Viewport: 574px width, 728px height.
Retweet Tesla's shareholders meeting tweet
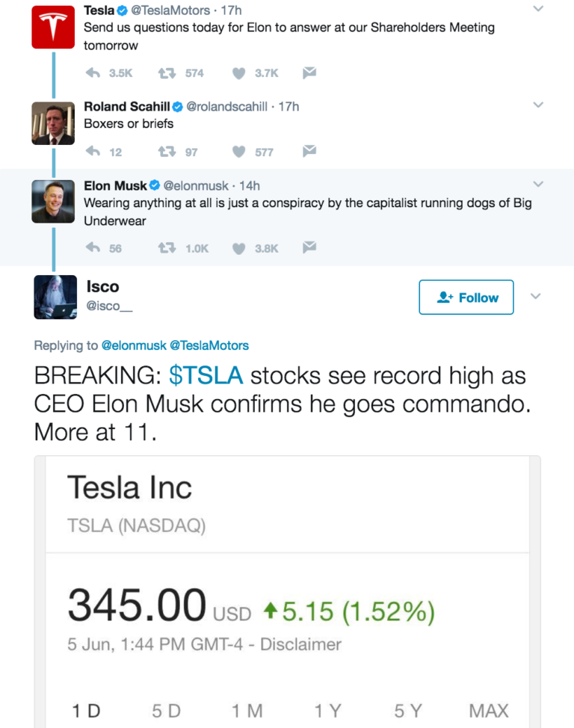[x=166, y=73]
